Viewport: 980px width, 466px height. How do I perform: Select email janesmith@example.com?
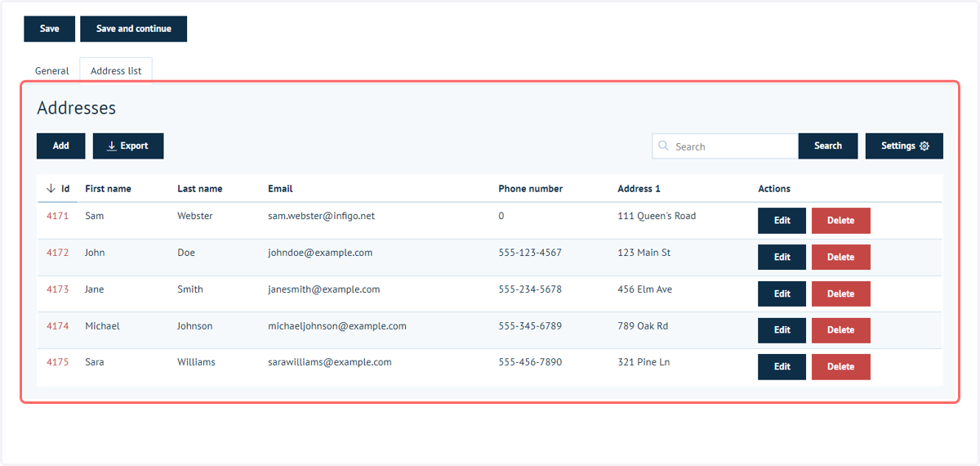coord(323,289)
